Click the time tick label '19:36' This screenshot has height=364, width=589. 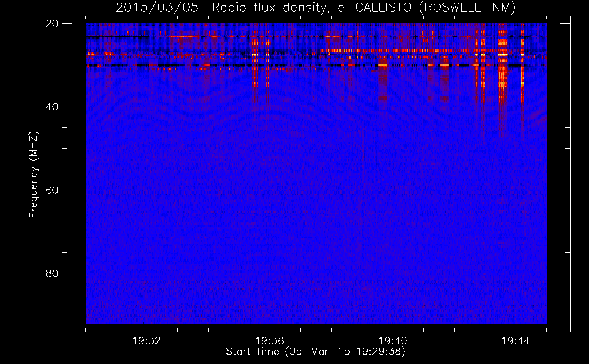270,341
